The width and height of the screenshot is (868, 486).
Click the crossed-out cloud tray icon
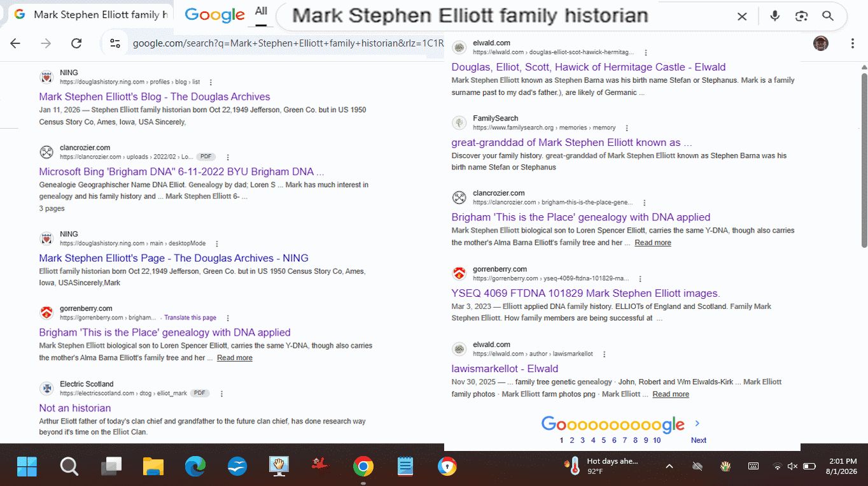pyautogui.click(x=697, y=466)
